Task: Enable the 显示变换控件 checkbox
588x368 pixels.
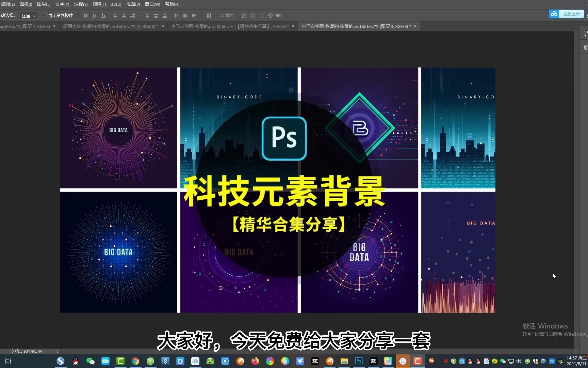Action: coord(45,15)
